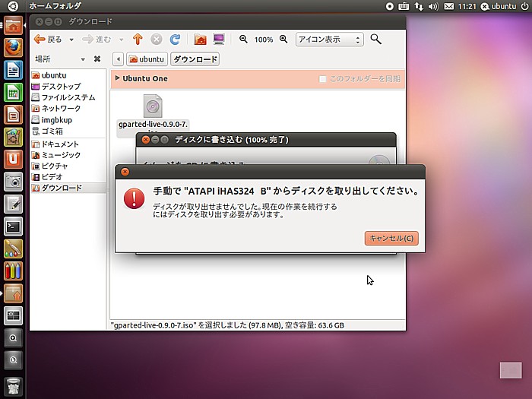532x399 pixels.
Task: Click the path bar left arrow
Action: [118, 59]
